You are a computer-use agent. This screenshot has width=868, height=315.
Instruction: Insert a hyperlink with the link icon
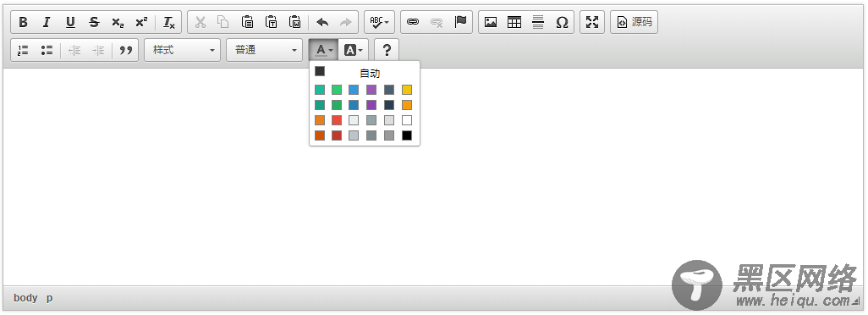(412, 22)
